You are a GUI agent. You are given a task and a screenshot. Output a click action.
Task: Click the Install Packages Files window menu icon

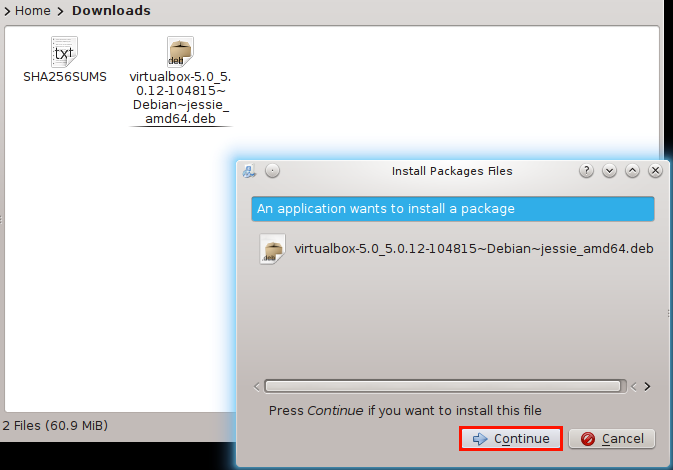(249, 171)
